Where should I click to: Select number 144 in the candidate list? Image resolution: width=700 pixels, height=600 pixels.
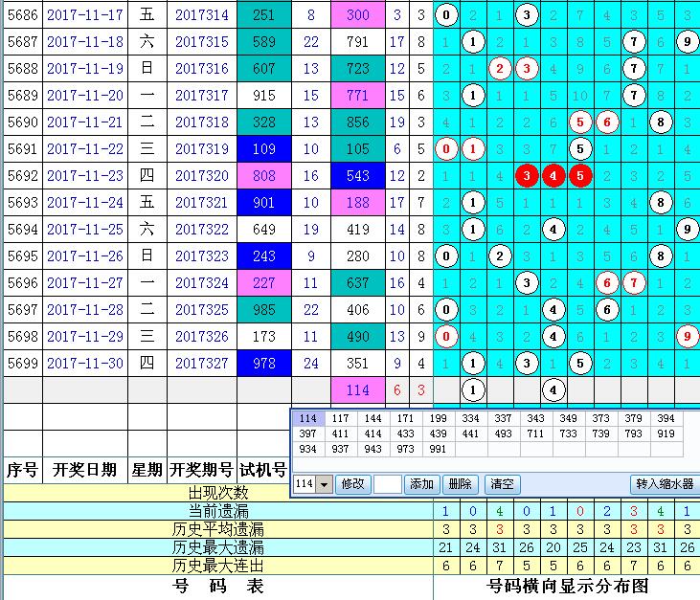pyautogui.click(x=373, y=418)
